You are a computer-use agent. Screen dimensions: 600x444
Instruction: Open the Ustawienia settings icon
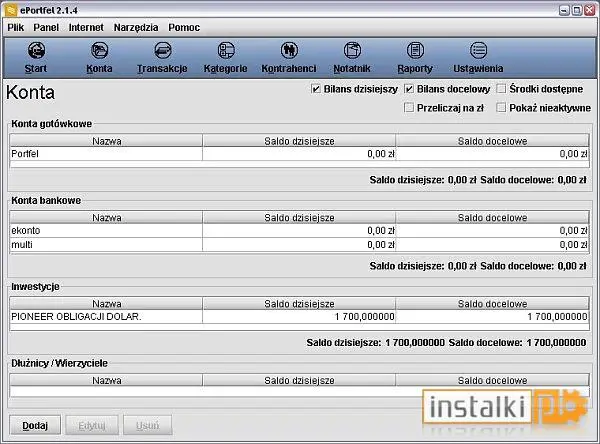click(478, 50)
